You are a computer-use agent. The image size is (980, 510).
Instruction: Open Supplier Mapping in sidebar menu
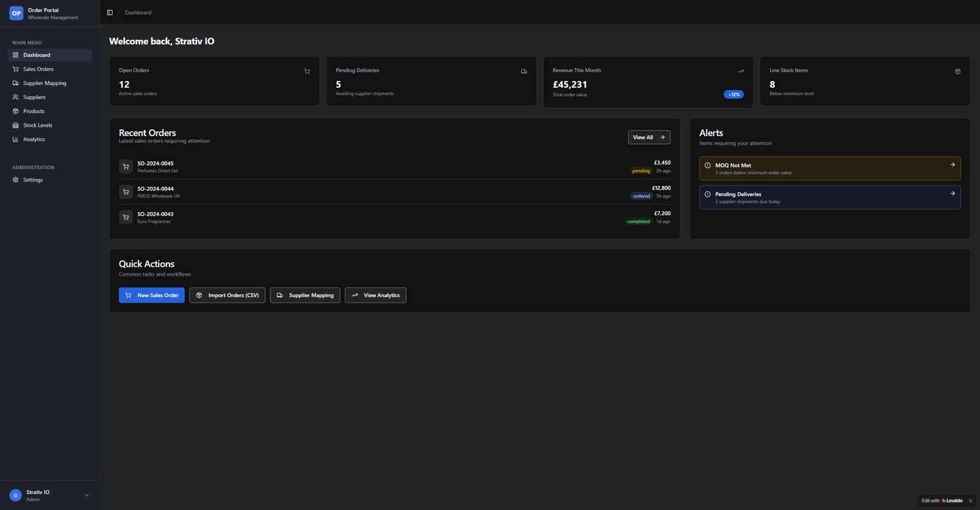(x=50, y=83)
